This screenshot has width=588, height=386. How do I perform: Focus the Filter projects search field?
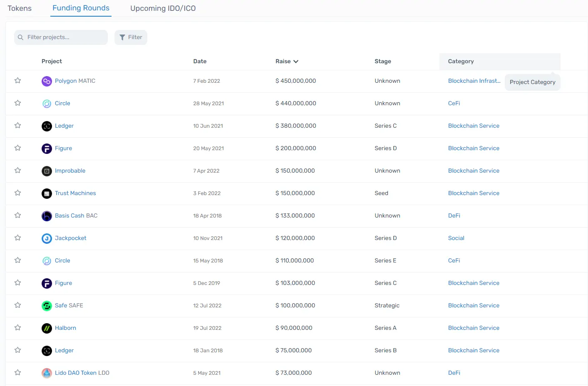coord(61,37)
